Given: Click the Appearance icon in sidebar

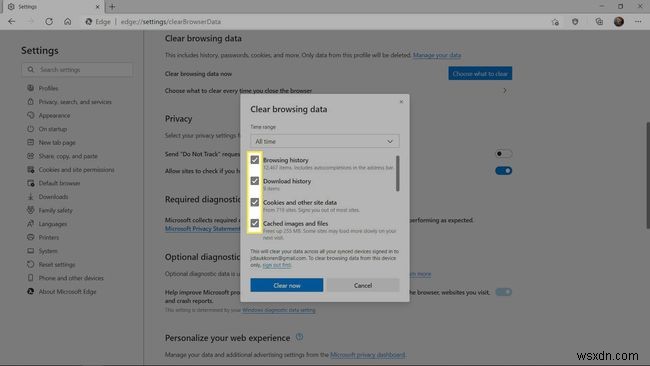Looking at the screenshot, I should [x=30, y=115].
